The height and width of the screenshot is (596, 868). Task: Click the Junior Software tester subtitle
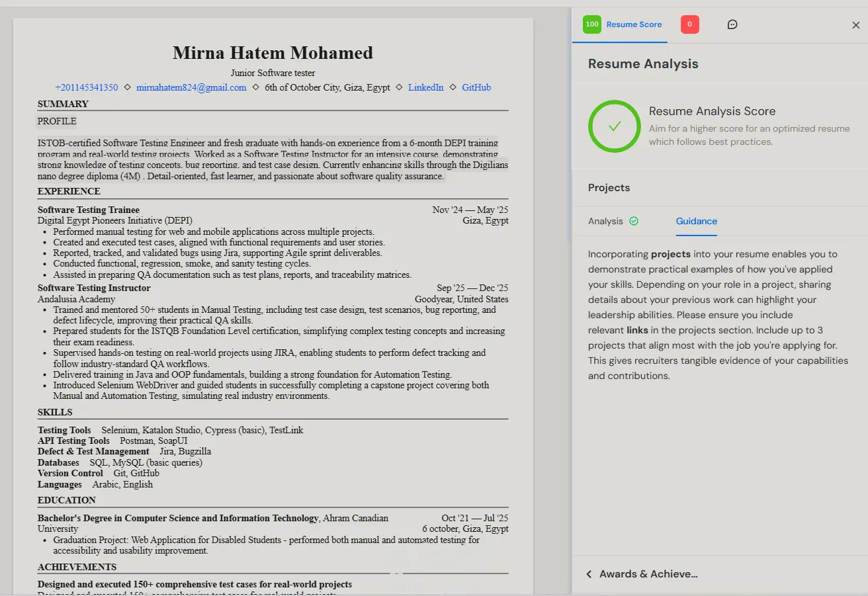tap(273, 73)
